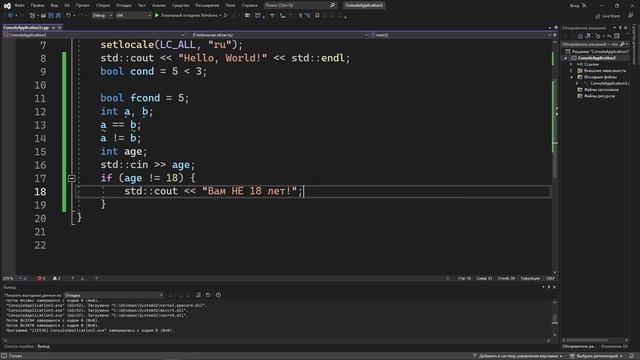Image resolution: width=640 pixels, height=360 pixels.
Task: Open the output source dropdown Отладка
Action: click(114, 295)
